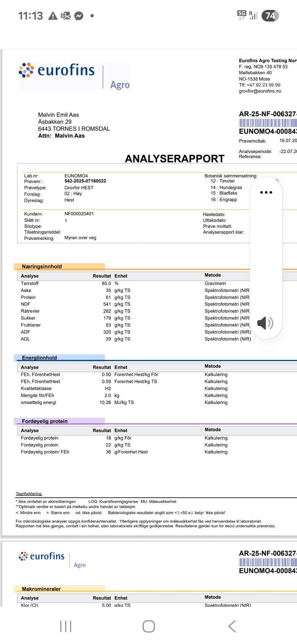
Task: Tap the warning triangle status icon
Action: pos(53,16)
